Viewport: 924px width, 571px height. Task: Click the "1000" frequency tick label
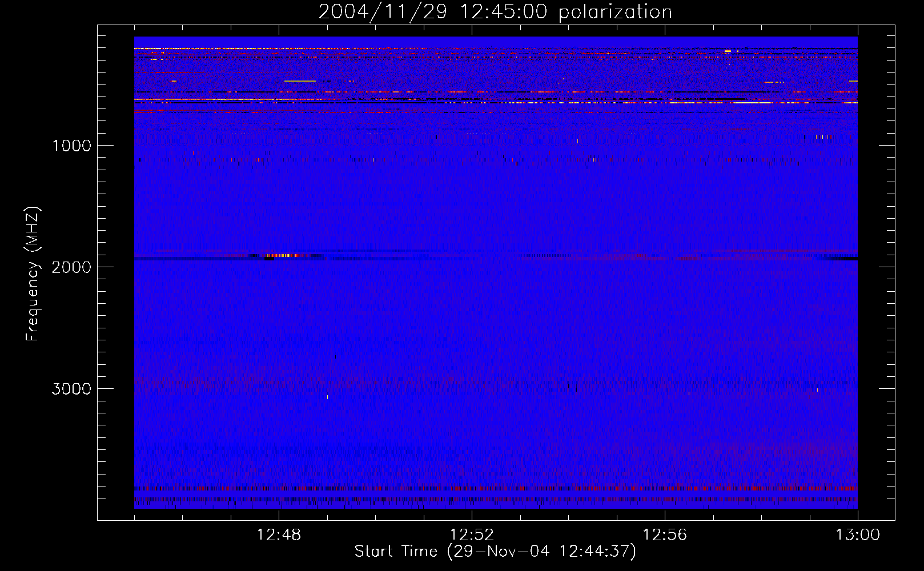(71, 146)
